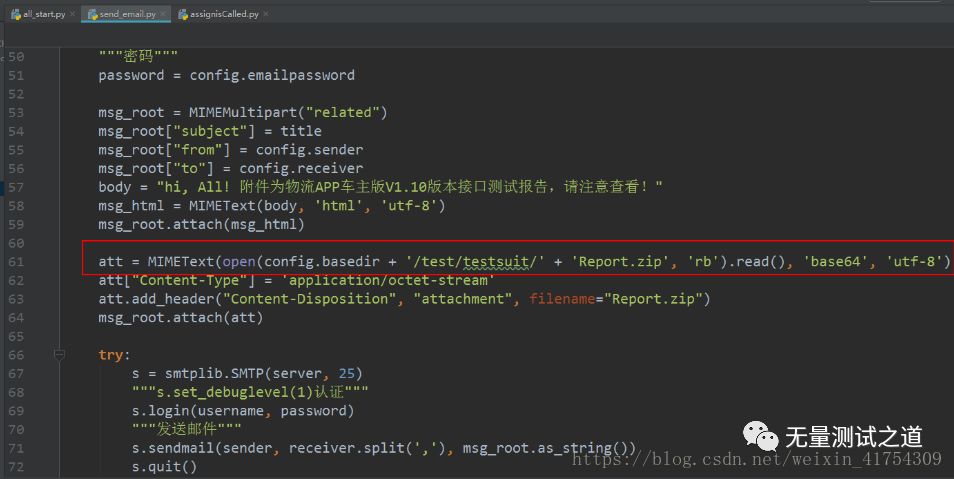This screenshot has height=479, width=954.
Task: Click gutter line number 57
Action: [x=16, y=187]
